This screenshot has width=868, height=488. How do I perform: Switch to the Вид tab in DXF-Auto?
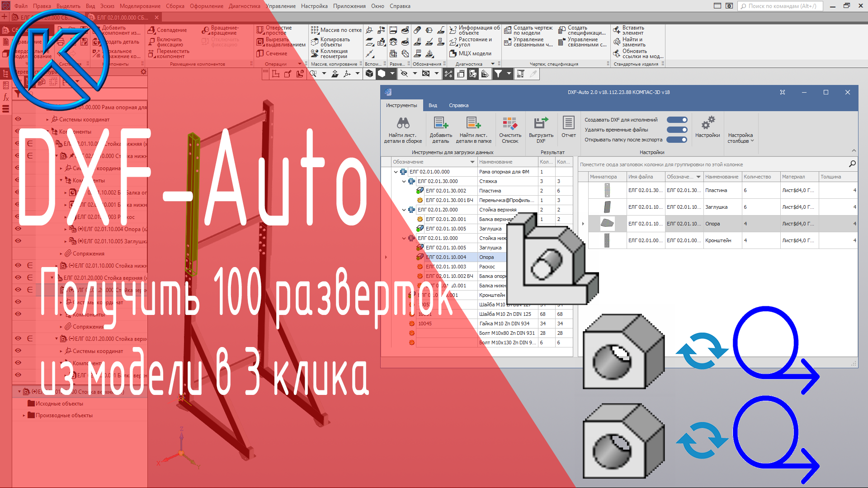433,105
